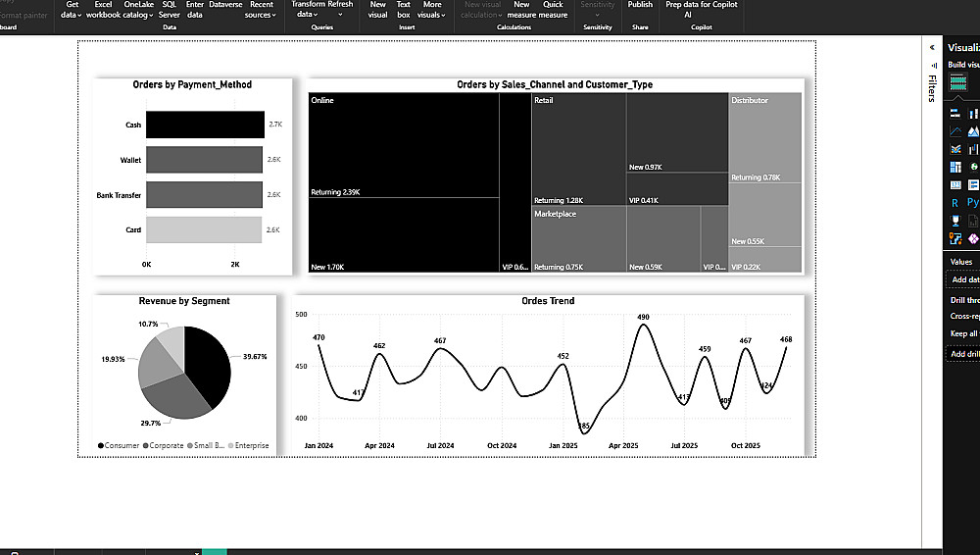The width and height of the screenshot is (980, 555).
Task: Click the Dataverse button
Action: 225,5
